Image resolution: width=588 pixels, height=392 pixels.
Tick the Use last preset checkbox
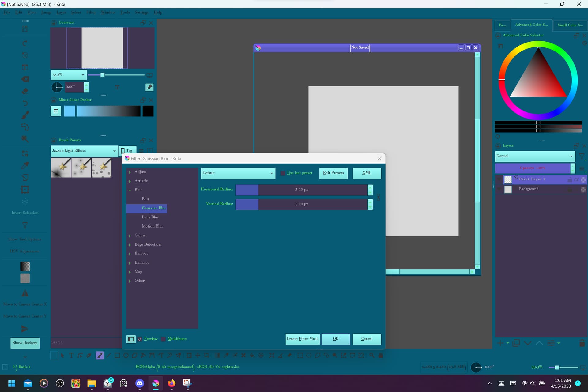tap(283, 173)
